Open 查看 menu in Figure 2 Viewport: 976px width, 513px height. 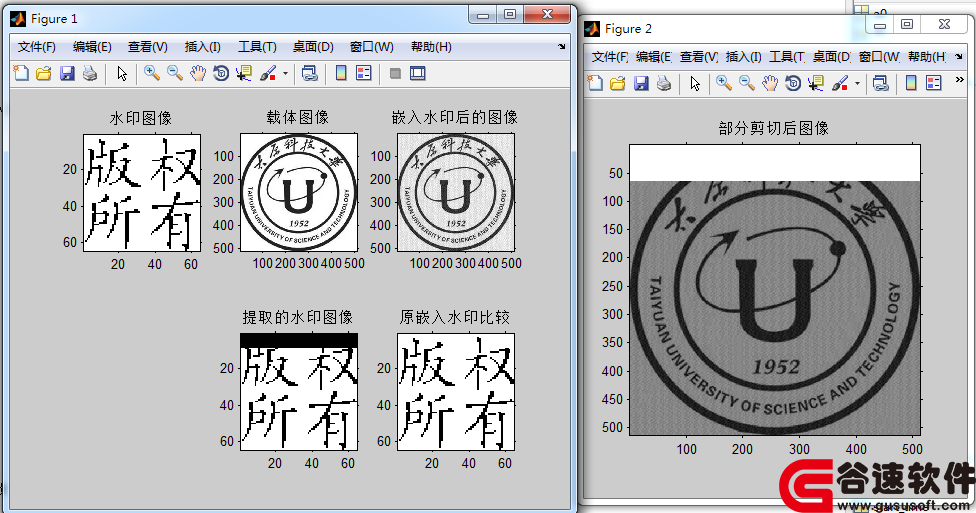698,57
